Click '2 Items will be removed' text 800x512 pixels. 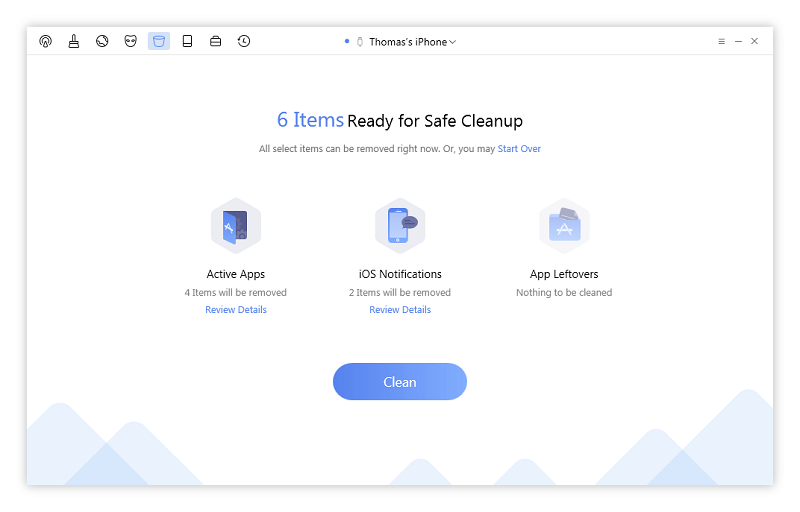coord(400,293)
